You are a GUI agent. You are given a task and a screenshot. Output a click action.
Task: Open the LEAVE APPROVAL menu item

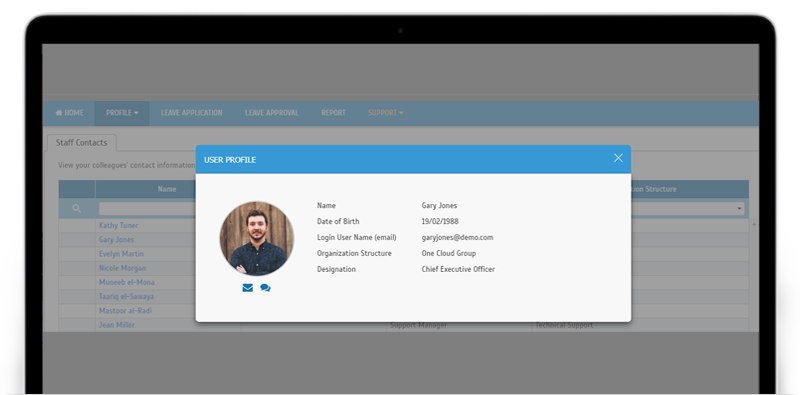click(x=271, y=113)
